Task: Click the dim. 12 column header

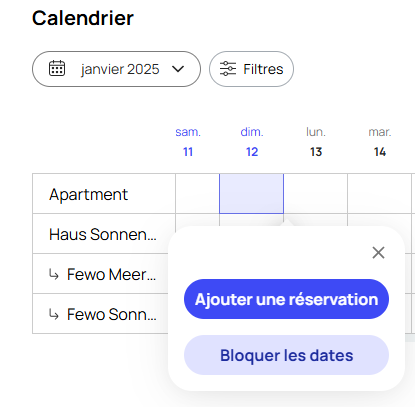Action: coord(252,142)
